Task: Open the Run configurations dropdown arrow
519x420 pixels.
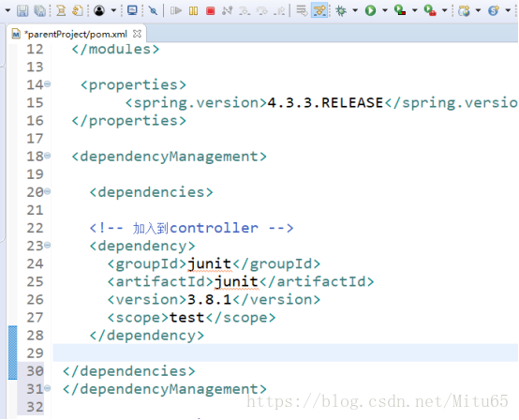Action: 385,10
